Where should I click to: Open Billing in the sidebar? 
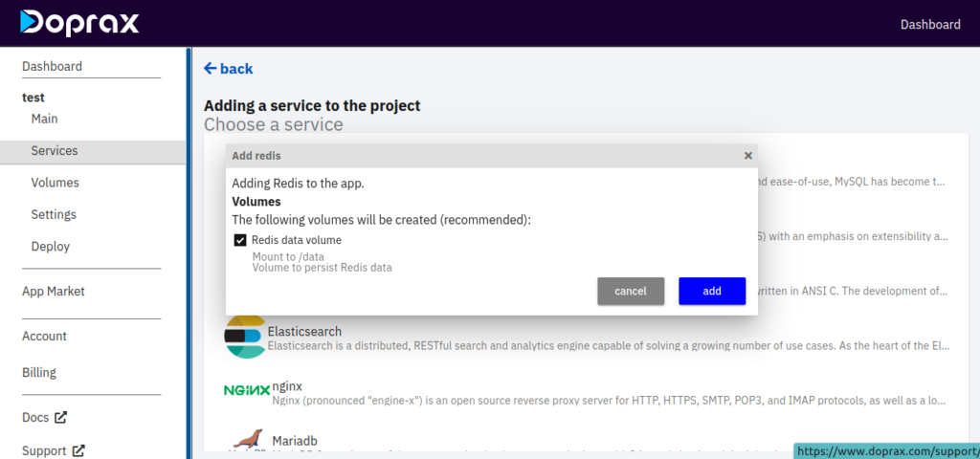coord(38,373)
